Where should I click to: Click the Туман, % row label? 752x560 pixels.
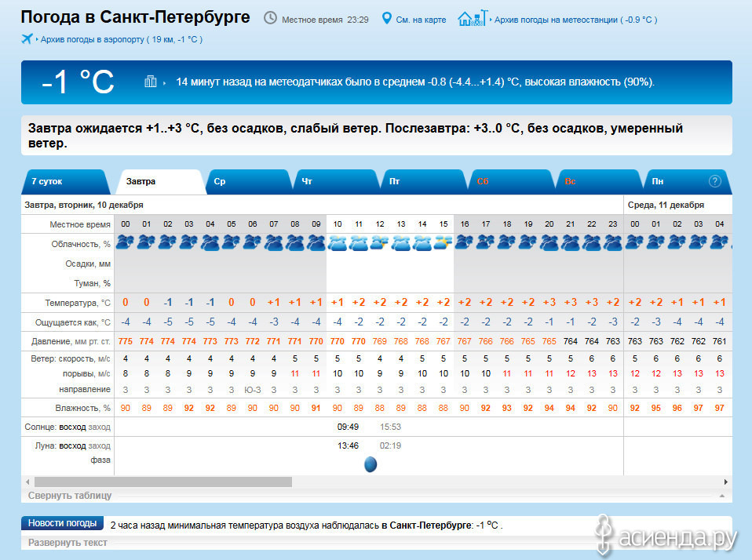pos(92,283)
